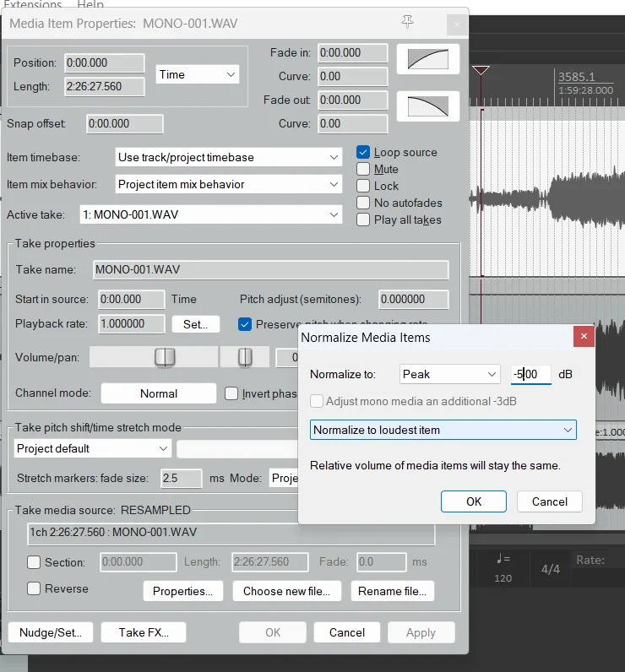Open the fade in curve shape selector
This screenshot has width=625, height=672.
click(428, 59)
